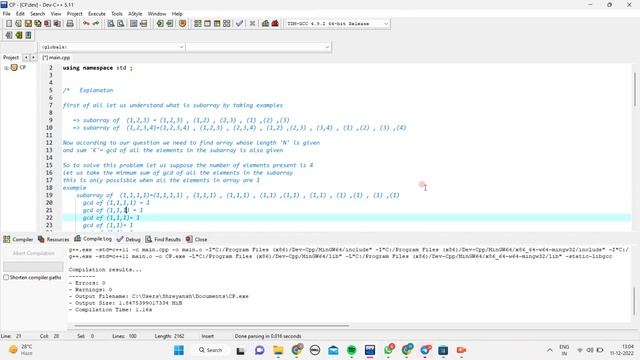Go to line toolbar icon
This screenshot has width=640, height=360.
tap(143, 24)
